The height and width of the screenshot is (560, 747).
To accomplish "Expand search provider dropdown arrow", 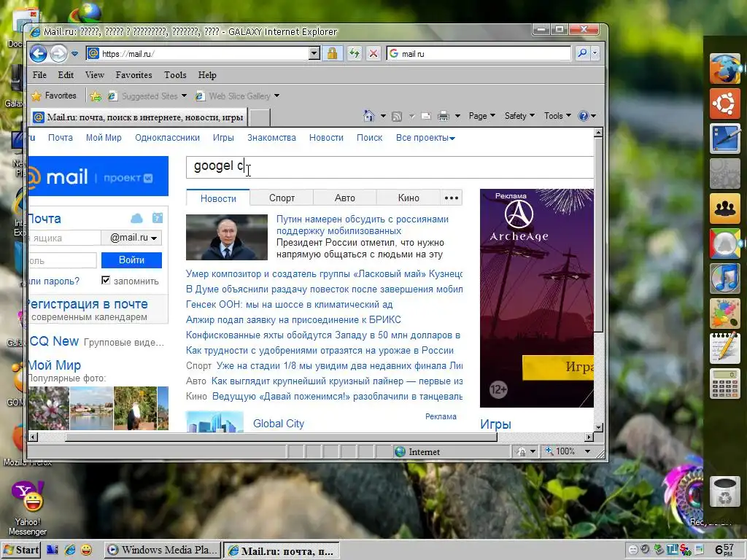I will (x=595, y=53).
